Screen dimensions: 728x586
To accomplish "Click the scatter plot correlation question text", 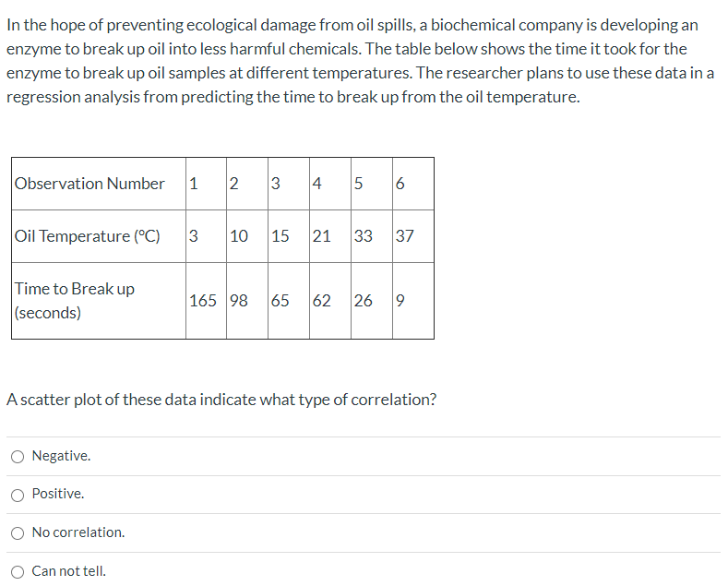I will [x=221, y=400].
